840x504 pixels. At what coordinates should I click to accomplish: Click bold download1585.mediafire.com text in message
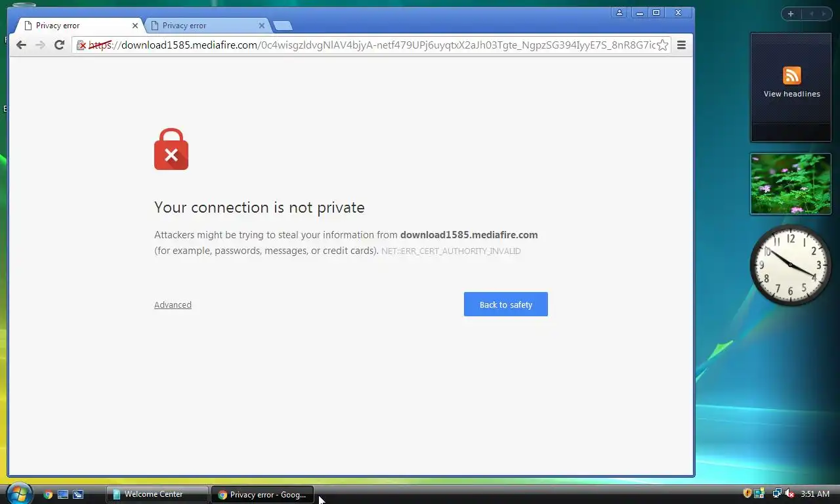(x=469, y=235)
